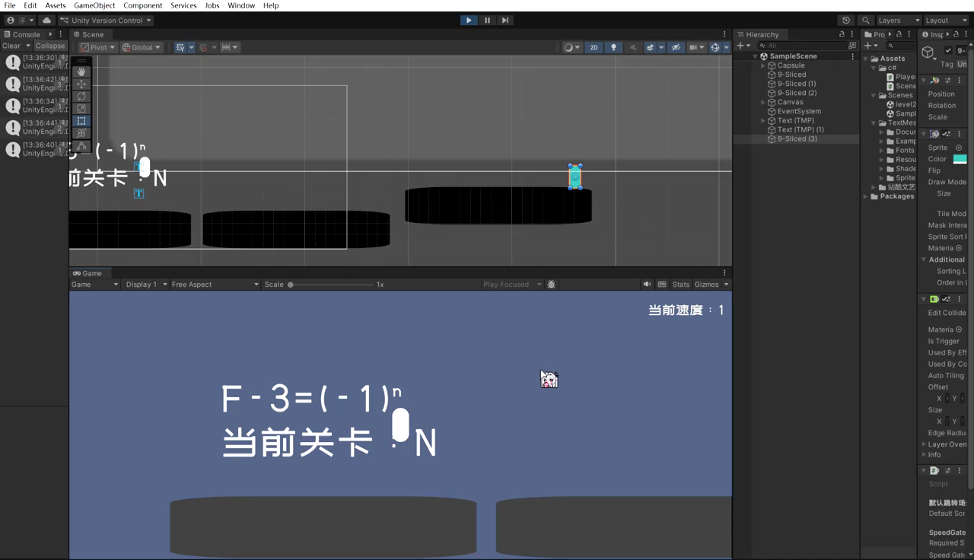Image resolution: width=974 pixels, height=560 pixels.
Task: Activate the Rect tool in Scene view
Action: click(x=81, y=121)
